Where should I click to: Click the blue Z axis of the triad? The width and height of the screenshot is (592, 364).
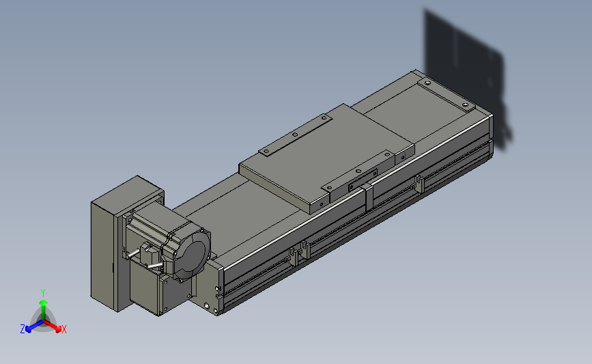click(31, 327)
